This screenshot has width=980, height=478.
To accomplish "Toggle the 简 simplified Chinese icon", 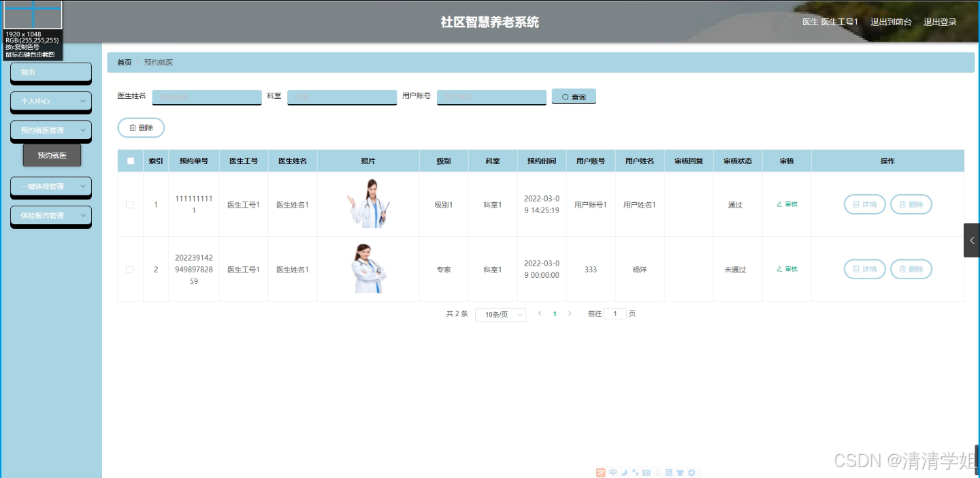I will tap(669, 473).
